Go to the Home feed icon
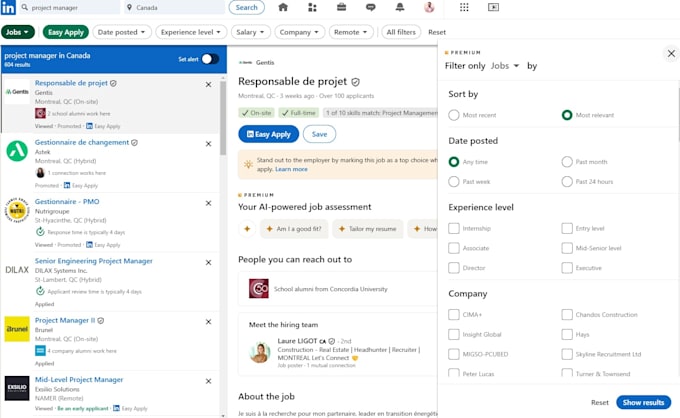Screen dimensions: 680x418 click(283, 7)
